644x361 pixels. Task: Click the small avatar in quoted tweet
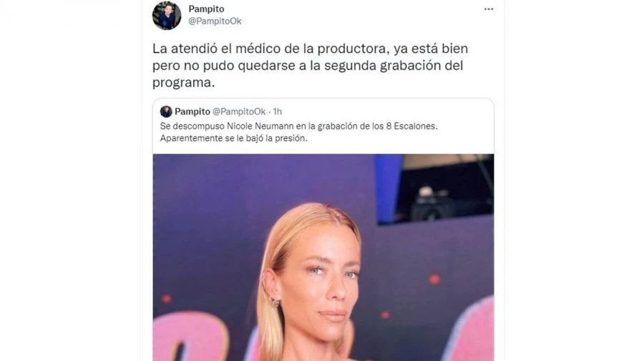coord(166,112)
